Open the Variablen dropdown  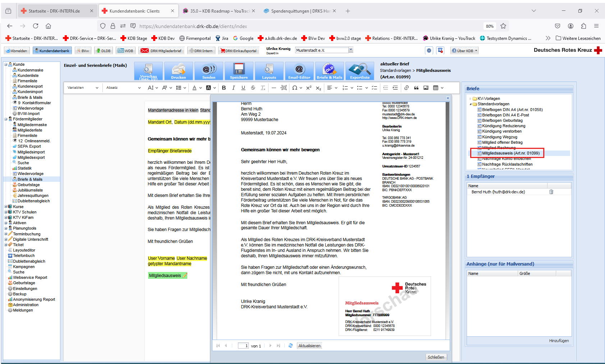[x=83, y=88]
